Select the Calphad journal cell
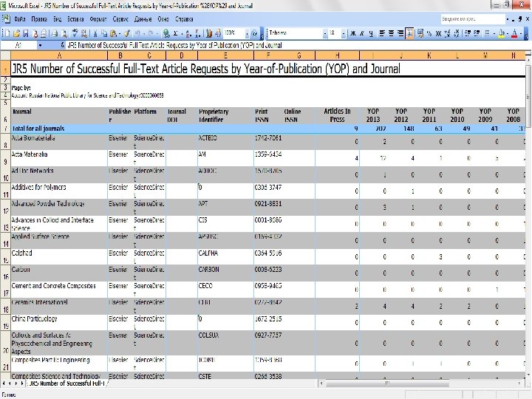532x399 pixels. click(x=59, y=257)
